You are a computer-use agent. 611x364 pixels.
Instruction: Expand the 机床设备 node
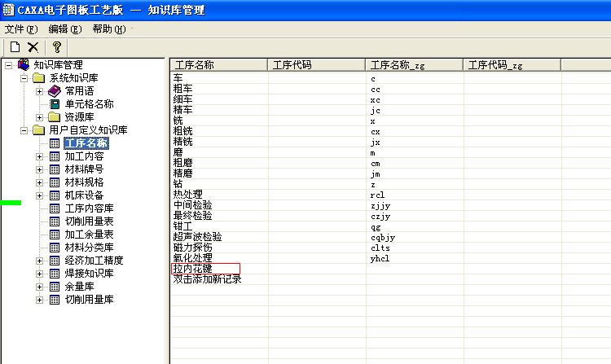point(39,195)
